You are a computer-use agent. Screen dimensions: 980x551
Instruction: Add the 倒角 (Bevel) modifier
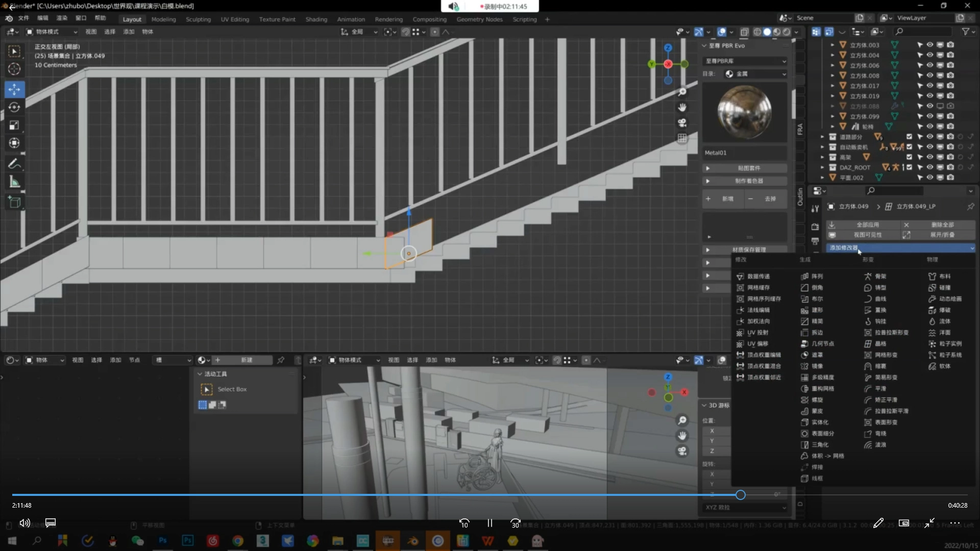tap(817, 288)
